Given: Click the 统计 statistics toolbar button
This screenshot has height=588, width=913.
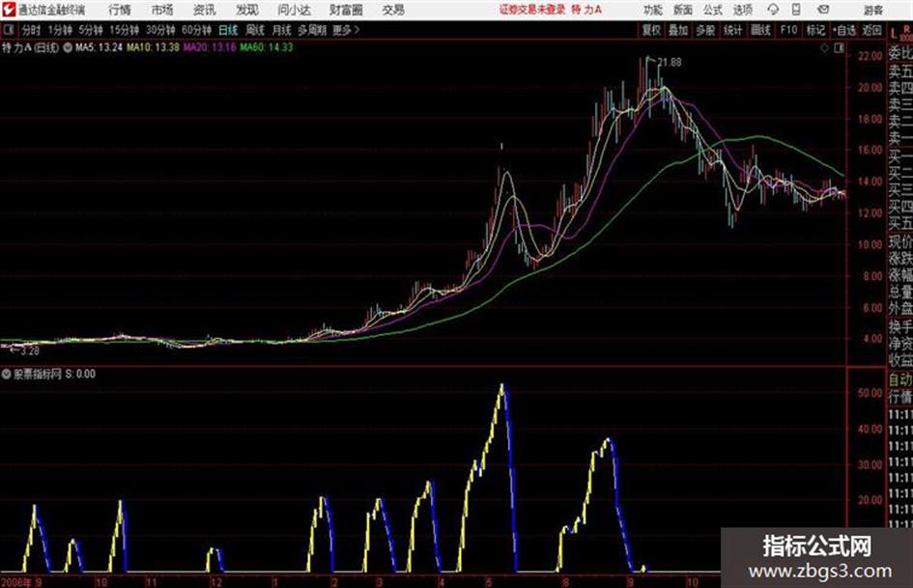Looking at the screenshot, I should click(732, 30).
